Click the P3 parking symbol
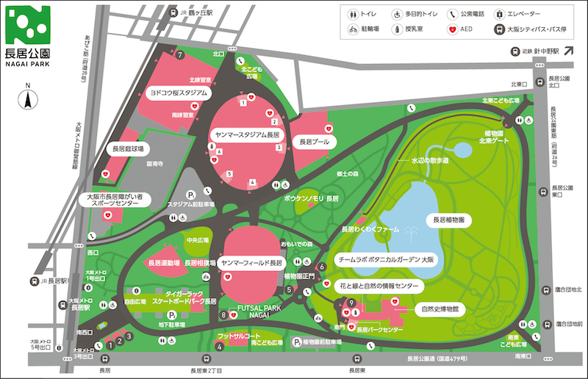Viewport: 588px width, 379px height. (x=297, y=342)
